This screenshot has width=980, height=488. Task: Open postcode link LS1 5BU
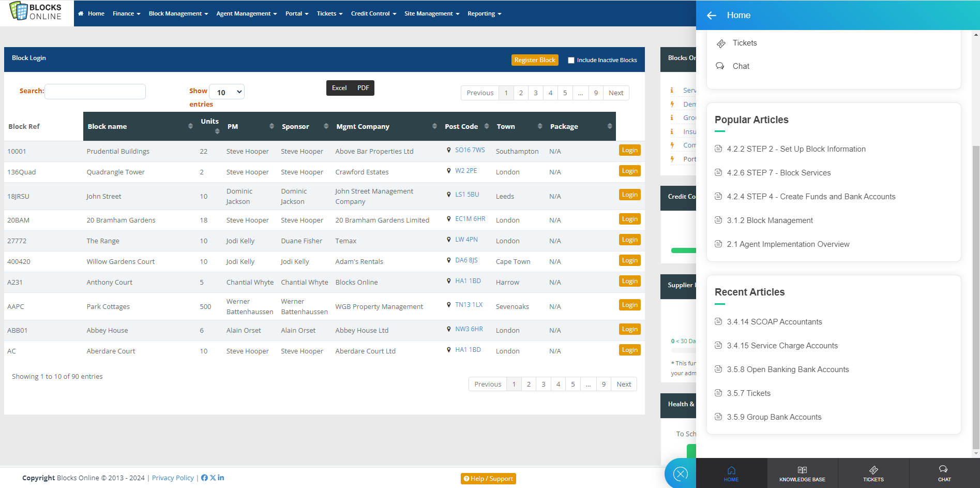[x=467, y=195]
